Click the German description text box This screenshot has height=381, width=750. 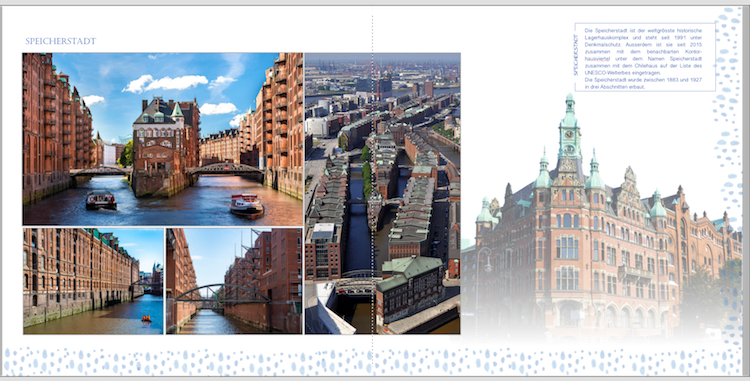tap(645, 57)
